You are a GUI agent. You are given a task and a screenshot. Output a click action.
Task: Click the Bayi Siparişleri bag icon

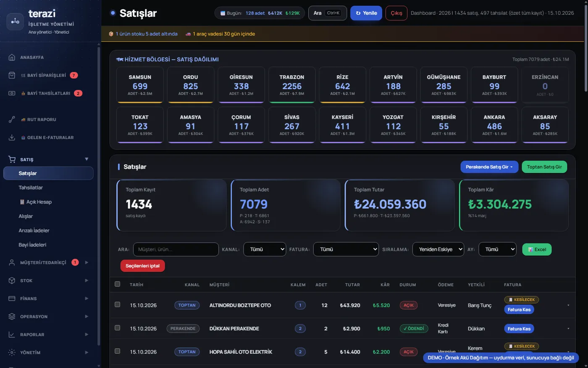point(12,75)
